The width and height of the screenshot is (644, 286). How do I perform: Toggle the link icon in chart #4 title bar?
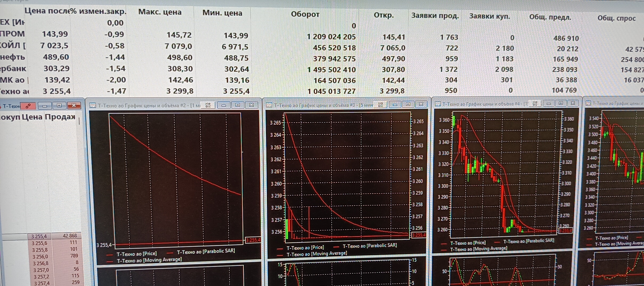pyautogui.click(x=535, y=104)
